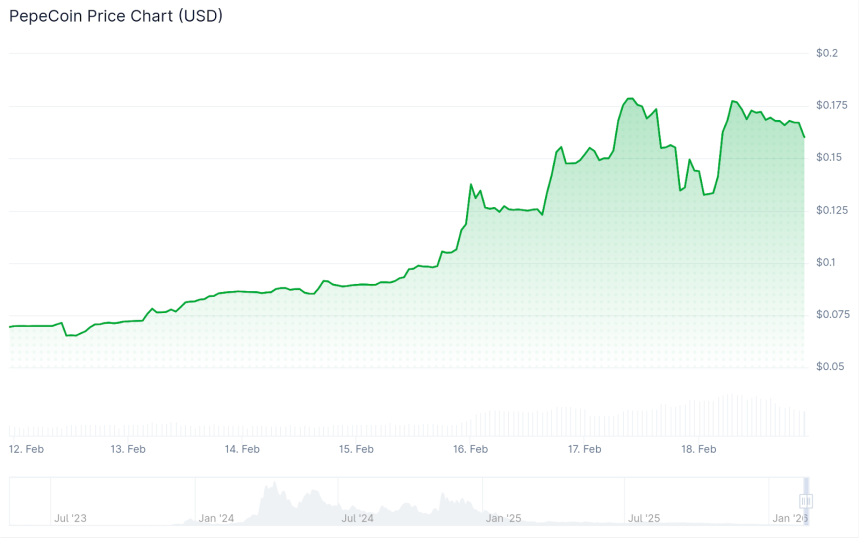Click the $0.125 price axis label

point(832,210)
